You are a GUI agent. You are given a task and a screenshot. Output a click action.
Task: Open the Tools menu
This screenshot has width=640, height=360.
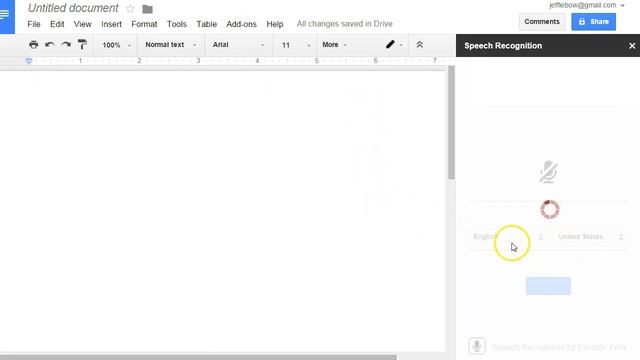point(177,24)
